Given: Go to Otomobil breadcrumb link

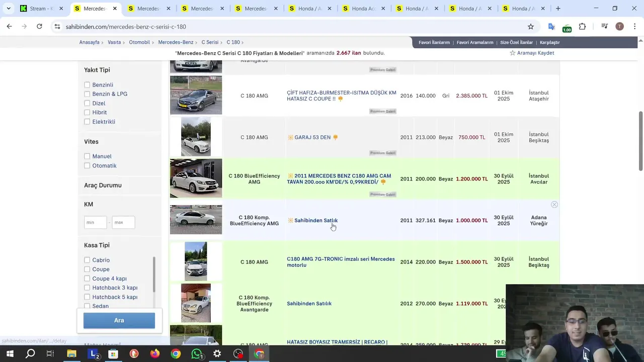Looking at the screenshot, I should (x=139, y=42).
